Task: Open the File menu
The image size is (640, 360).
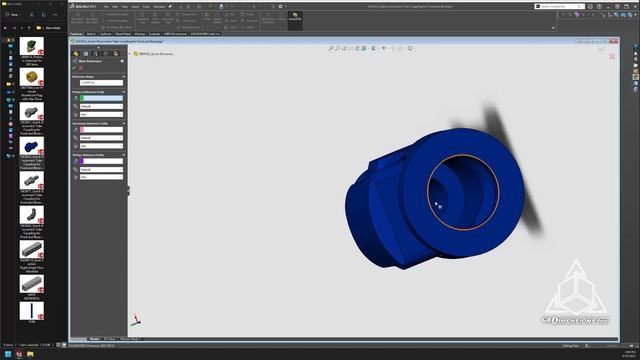Action: tap(106, 7)
